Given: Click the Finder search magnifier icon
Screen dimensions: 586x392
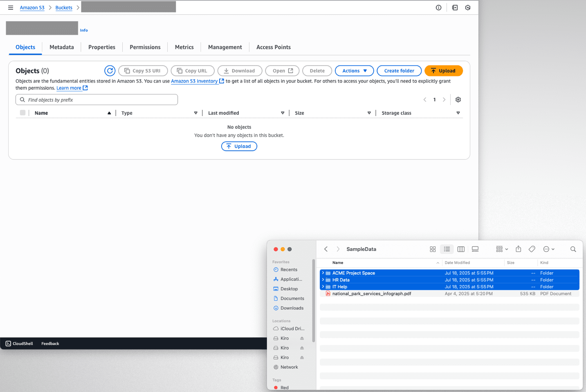Looking at the screenshot, I should 573,249.
